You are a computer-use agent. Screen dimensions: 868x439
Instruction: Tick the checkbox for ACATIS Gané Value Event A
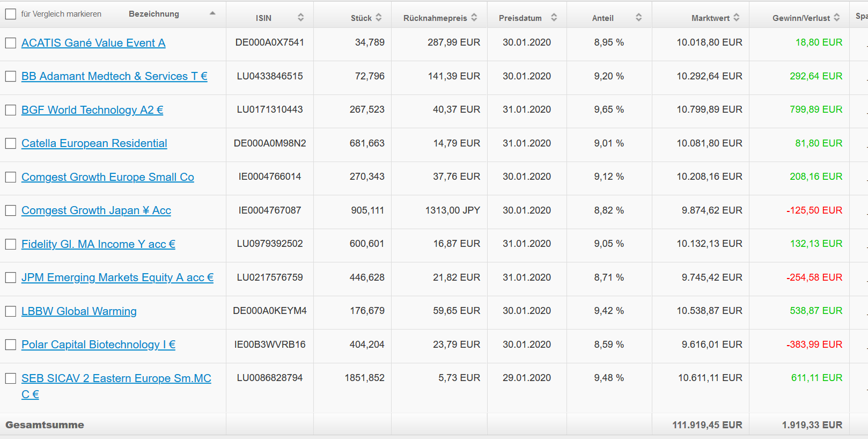click(x=11, y=43)
